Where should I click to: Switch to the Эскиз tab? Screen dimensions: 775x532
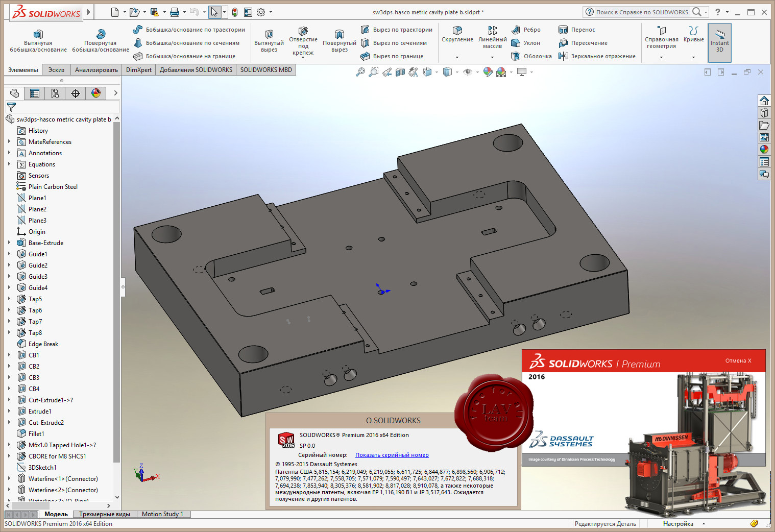[x=56, y=70]
